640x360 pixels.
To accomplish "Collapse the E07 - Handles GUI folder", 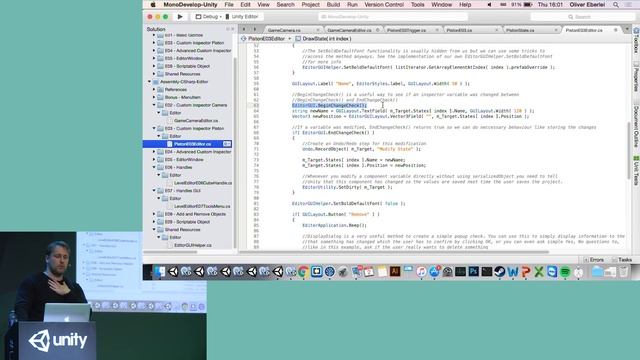I will 154,191.
